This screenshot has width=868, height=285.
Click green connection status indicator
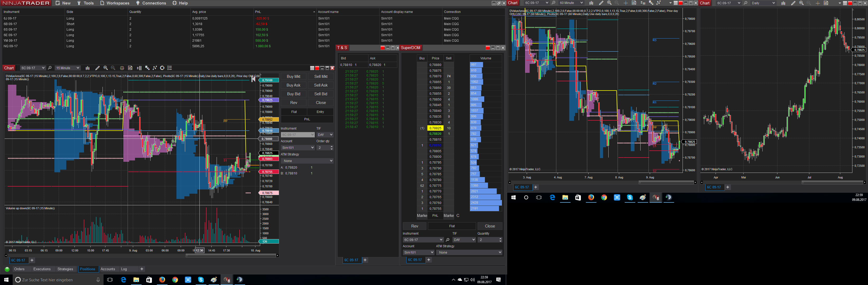7,269
